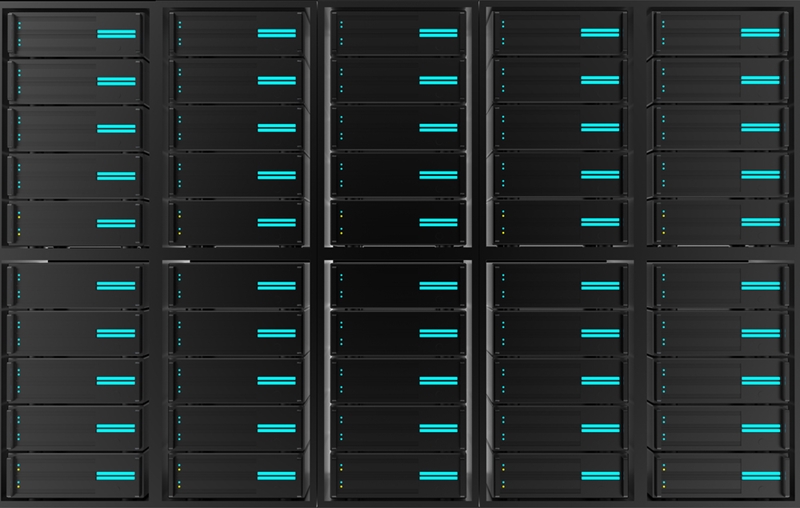Viewport: 800px width, 508px height.
Task: Click yellow LEDs on center rack's fifth server
Action: tap(341, 223)
